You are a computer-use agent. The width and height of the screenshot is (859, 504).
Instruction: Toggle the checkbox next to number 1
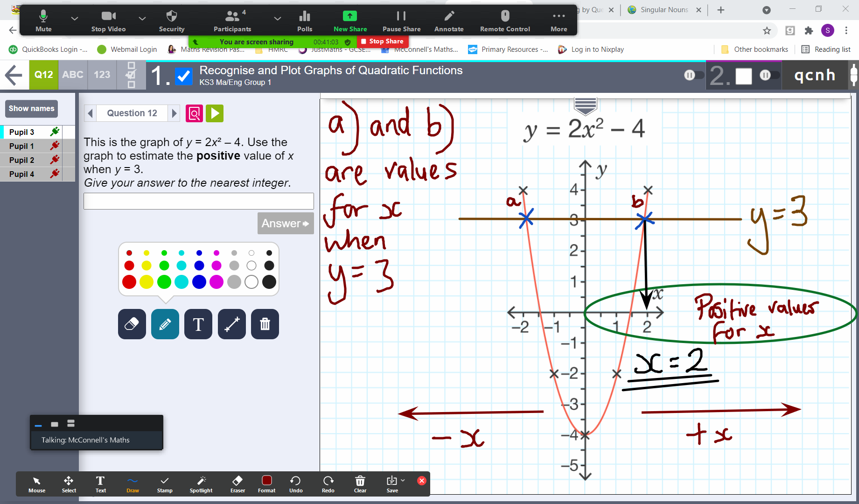[x=184, y=76]
